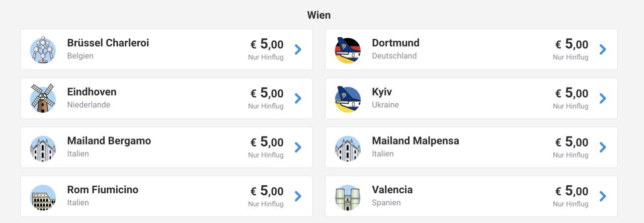Viewport: 644px width, 223px height.
Task: Click the cathedral icon beside Mailand Malpensa
Action: pyautogui.click(x=348, y=147)
